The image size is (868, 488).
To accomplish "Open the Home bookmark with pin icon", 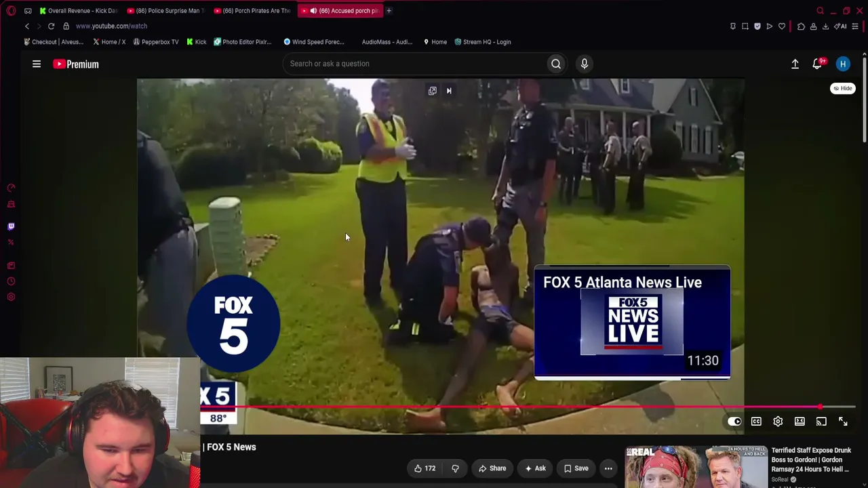I will coord(435,42).
